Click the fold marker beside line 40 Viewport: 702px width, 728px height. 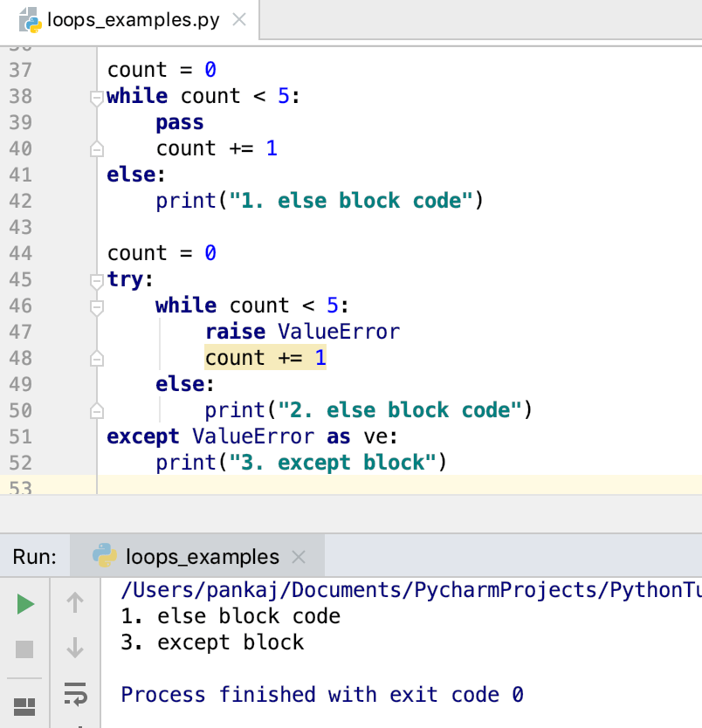tap(96, 148)
